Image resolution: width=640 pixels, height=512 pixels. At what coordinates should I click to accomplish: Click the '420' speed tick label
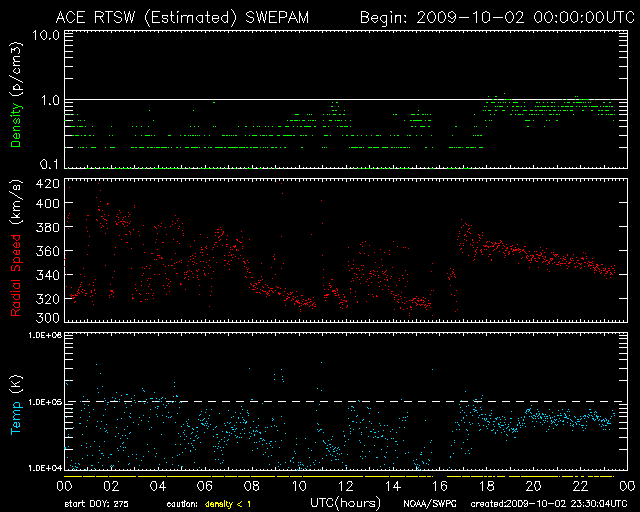coord(48,183)
